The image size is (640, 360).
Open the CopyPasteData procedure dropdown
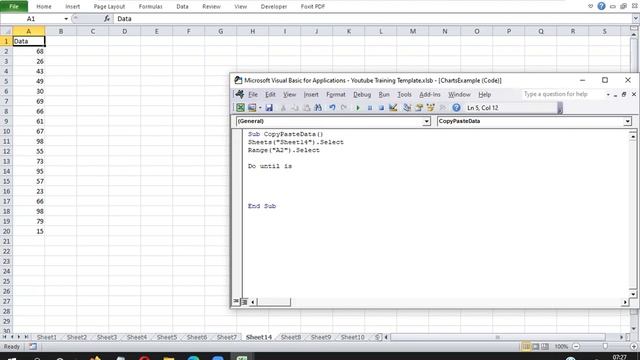coord(627,121)
